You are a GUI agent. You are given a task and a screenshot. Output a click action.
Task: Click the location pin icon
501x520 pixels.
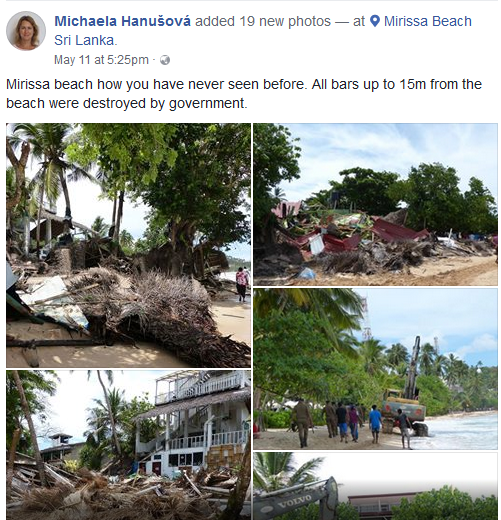coord(375,21)
